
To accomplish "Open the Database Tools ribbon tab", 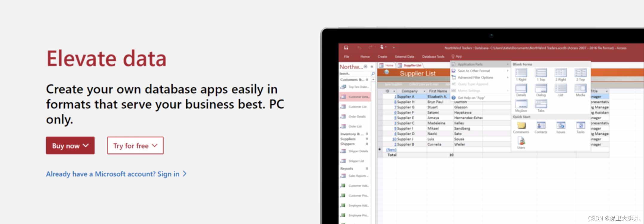I will click(x=433, y=56).
